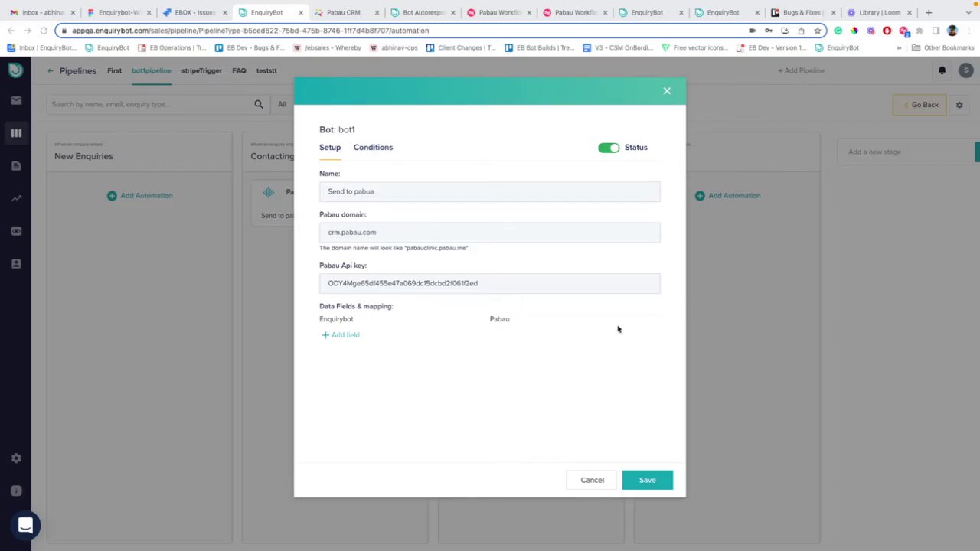Click the Go Back button
Image resolution: width=980 pixels, height=551 pixels.
pyautogui.click(x=920, y=105)
